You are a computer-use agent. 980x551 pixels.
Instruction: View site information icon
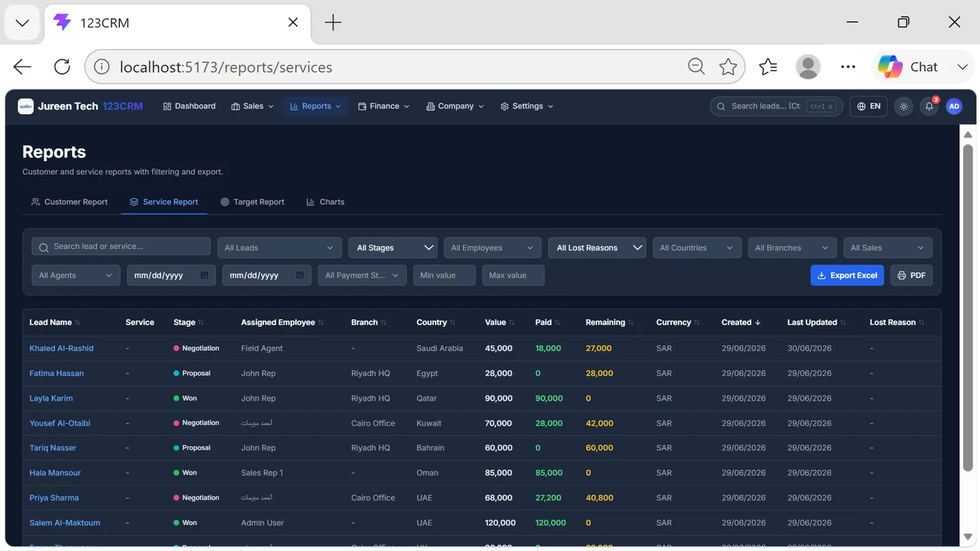[x=101, y=67]
